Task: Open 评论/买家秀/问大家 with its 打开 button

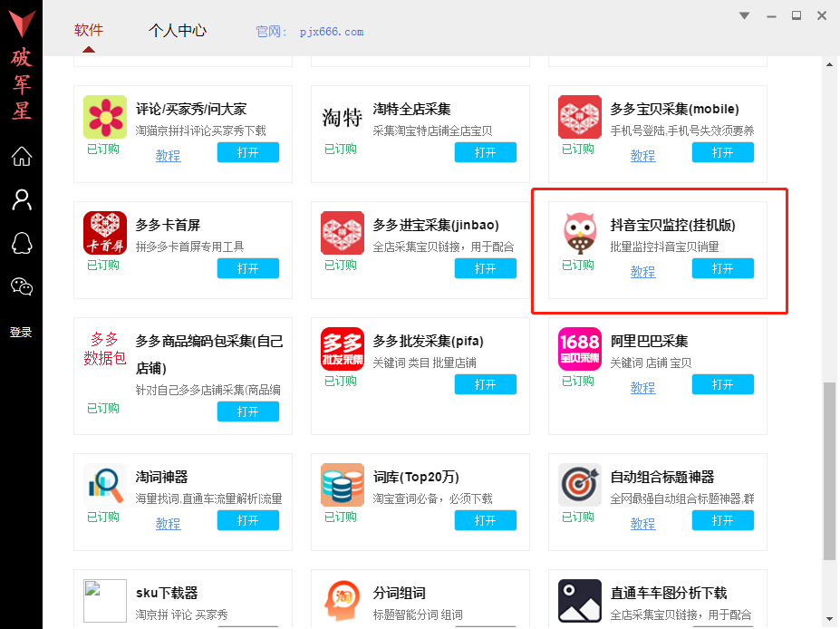Action: [248, 152]
